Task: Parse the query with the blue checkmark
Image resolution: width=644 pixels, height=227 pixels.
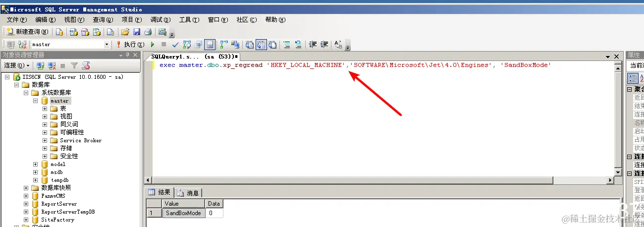Action: coord(175,45)
